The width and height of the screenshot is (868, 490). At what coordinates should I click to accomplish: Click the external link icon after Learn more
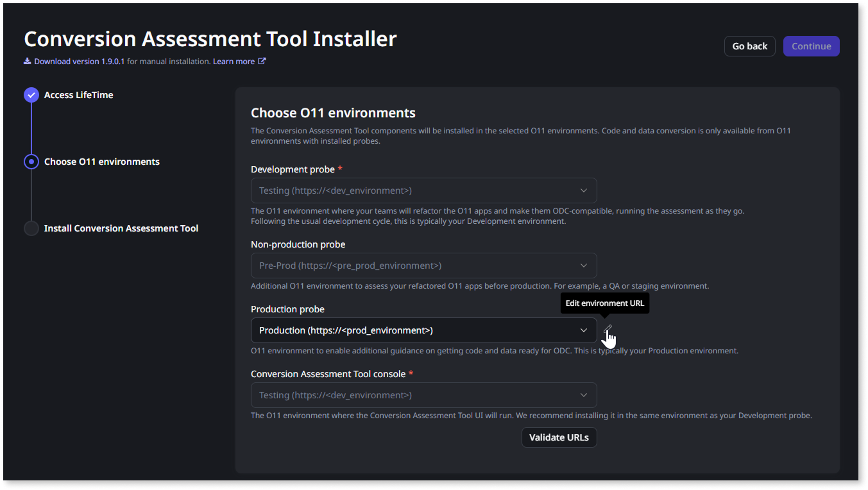[x=262, y=61]
